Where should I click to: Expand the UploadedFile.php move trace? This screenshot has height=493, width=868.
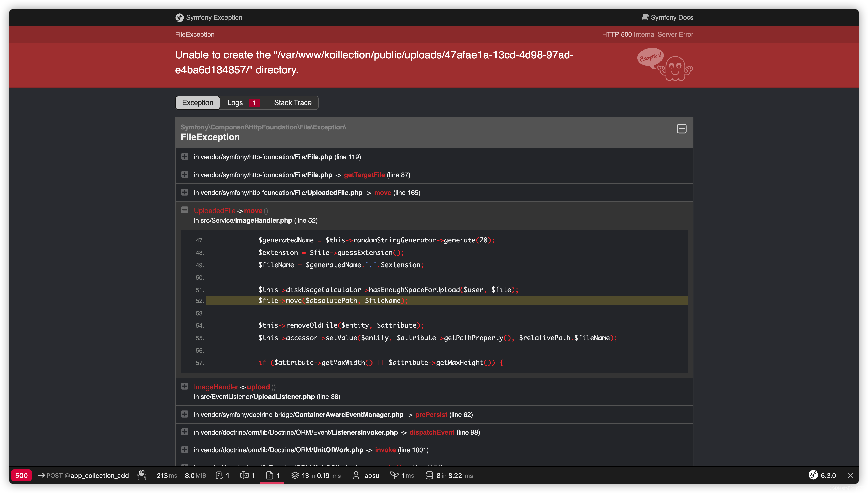(x=184, y=192)
